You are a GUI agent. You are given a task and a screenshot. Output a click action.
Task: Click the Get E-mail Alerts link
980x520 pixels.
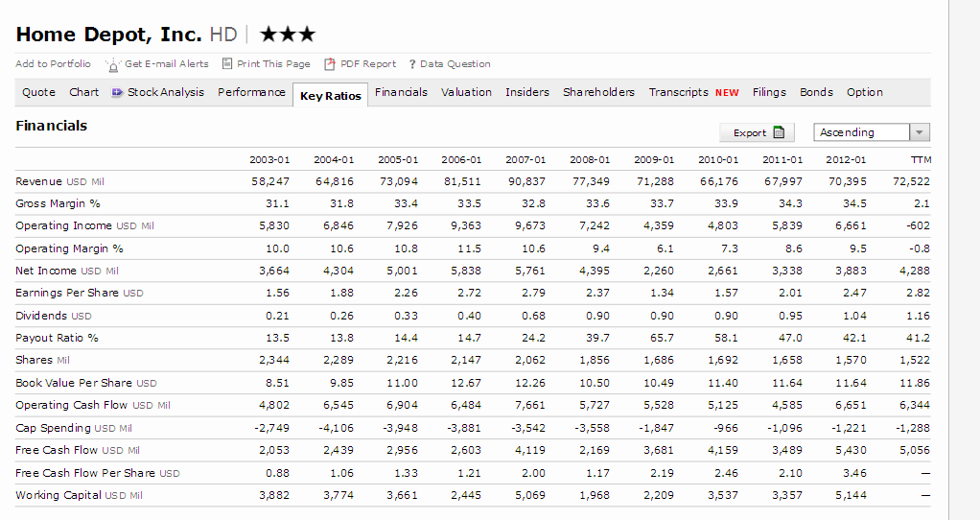[166, 63]
